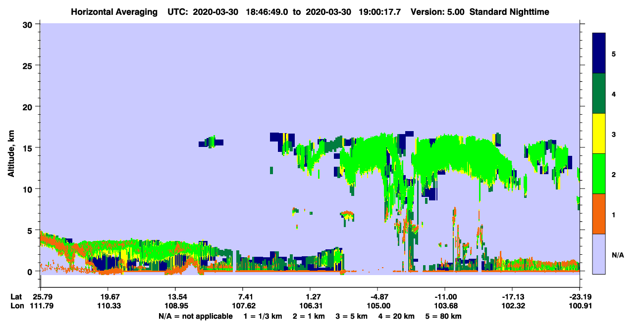
Task: Click the y-axis tick label 25
Action: (29, 65)
